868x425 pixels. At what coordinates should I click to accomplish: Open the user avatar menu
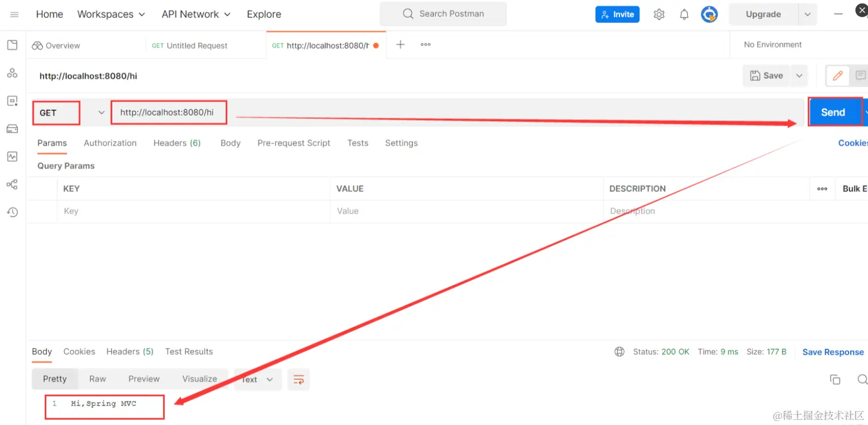(710, 14)
